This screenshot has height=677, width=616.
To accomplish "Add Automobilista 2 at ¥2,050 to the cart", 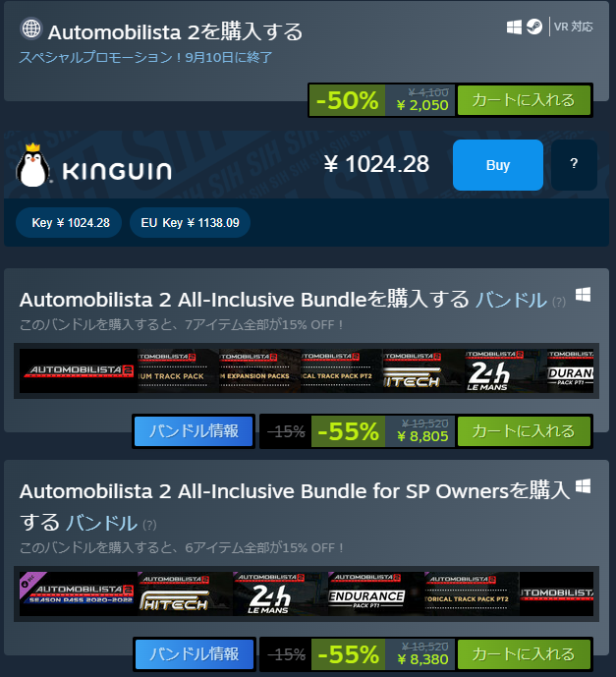I will coord(524,100).
